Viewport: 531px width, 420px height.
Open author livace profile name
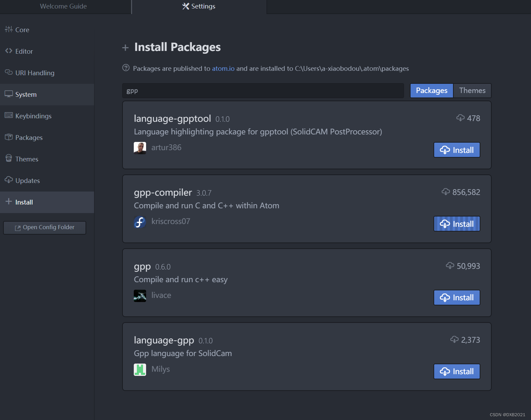(x=161, y=295)
